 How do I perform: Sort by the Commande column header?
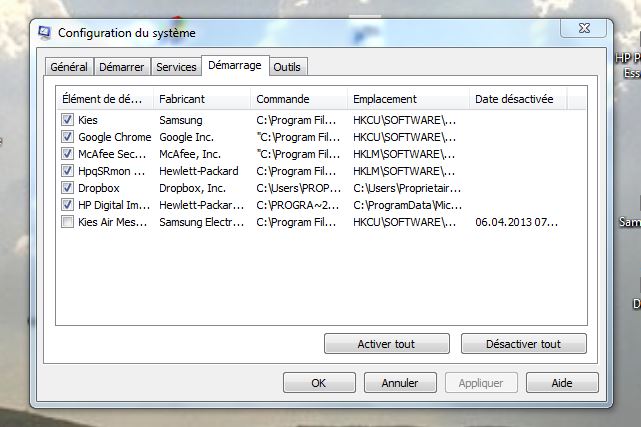299,99
